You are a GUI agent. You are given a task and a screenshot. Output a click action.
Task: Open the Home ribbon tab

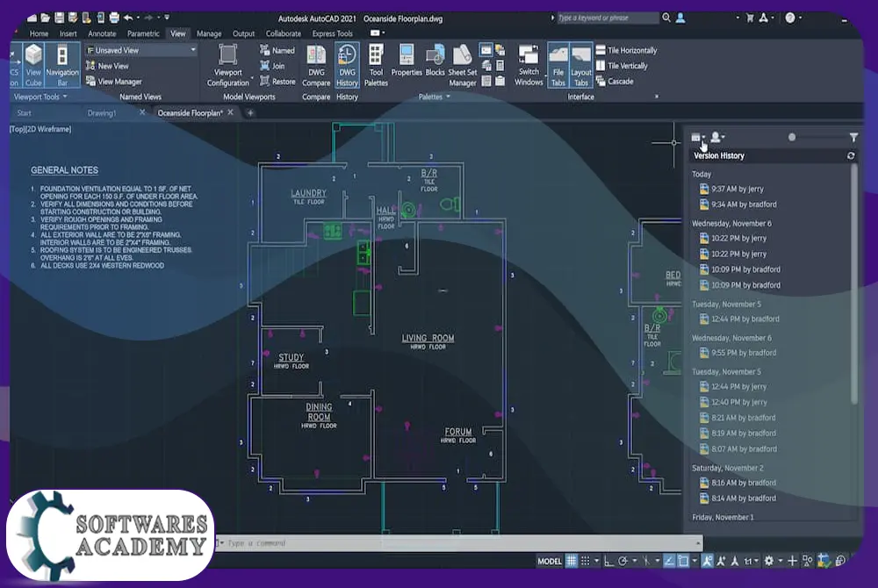(x=39, y=33)
